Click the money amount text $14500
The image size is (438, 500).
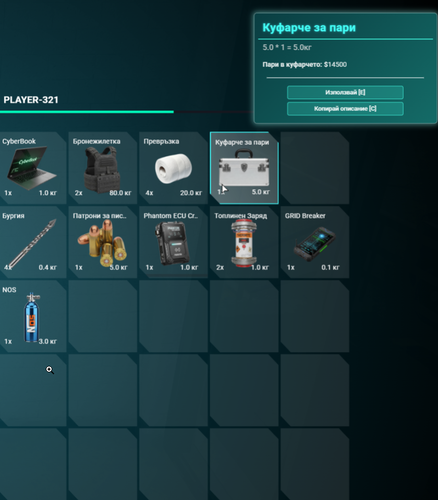pos(335,64)
